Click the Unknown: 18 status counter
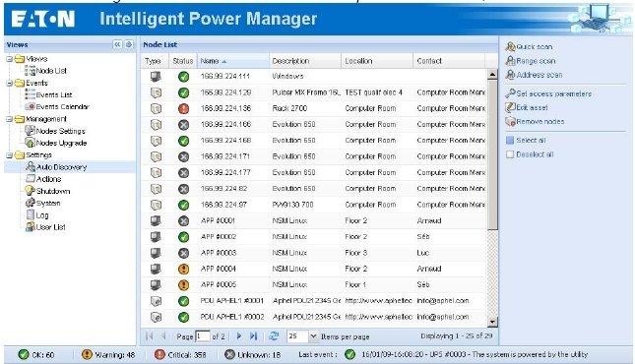Image resolution: width=635 pixels, height=364 pixels. tap(253, 355)
